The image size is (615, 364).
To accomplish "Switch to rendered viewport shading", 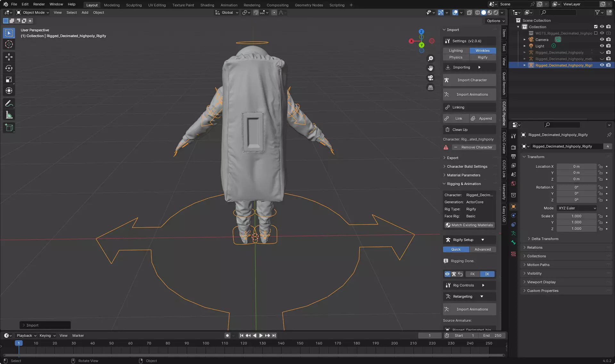I will point(496,12).
